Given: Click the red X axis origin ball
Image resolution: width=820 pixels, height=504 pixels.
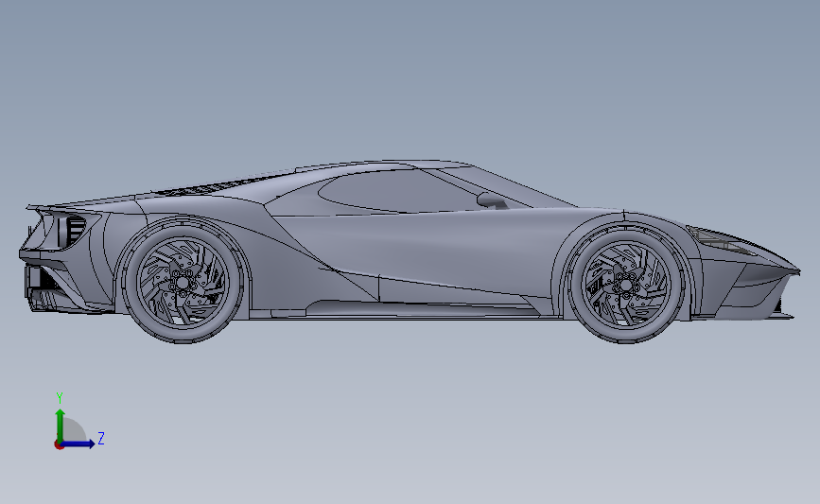Looking at the screenshot, I should (59, 445).
